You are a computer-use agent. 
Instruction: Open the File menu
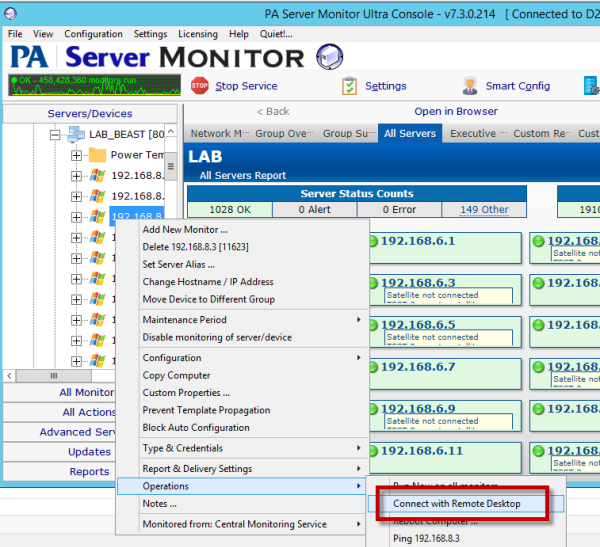pyautogui.click(x=15, y=34)
